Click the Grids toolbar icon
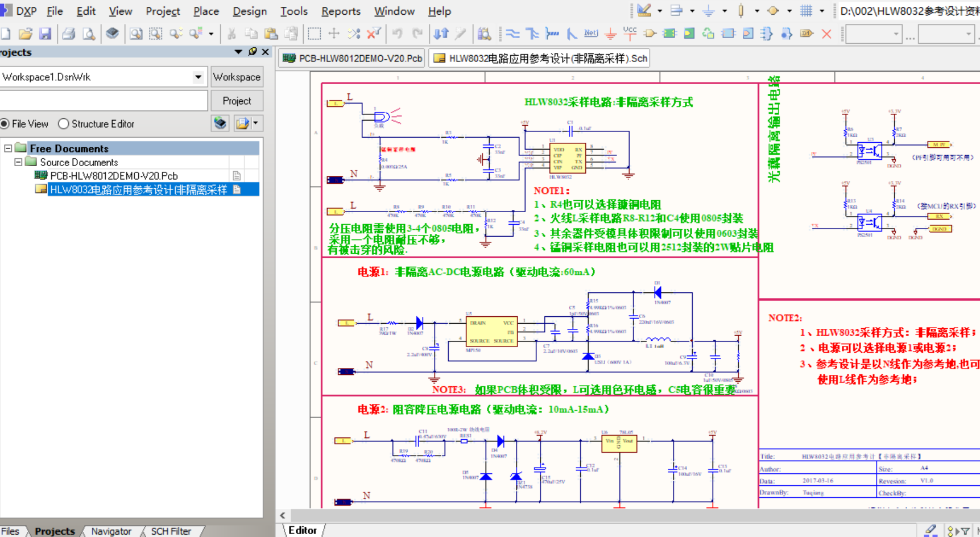This screenshot has width=980, height=537. tap(807, 10)
